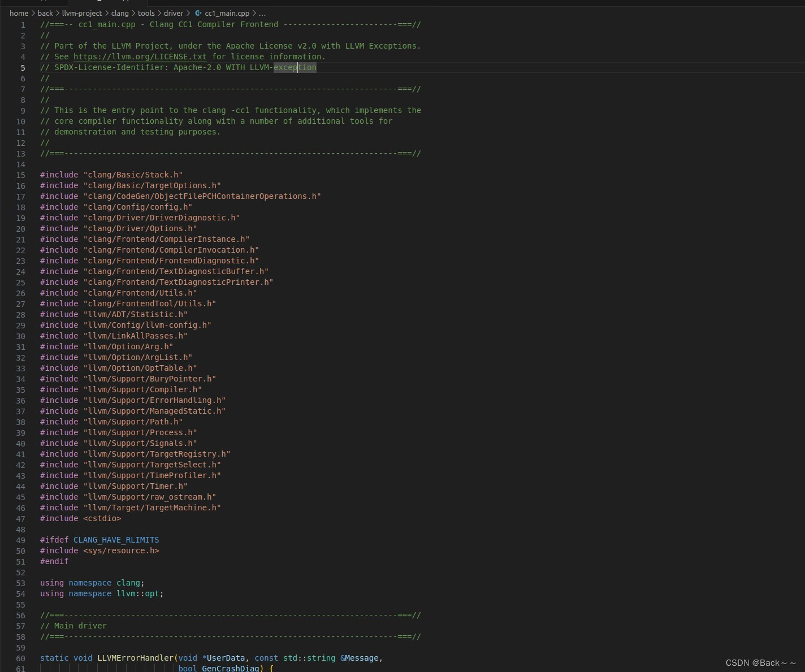Click "llvm/Support/Compiler.h" include path

[142, 389]
